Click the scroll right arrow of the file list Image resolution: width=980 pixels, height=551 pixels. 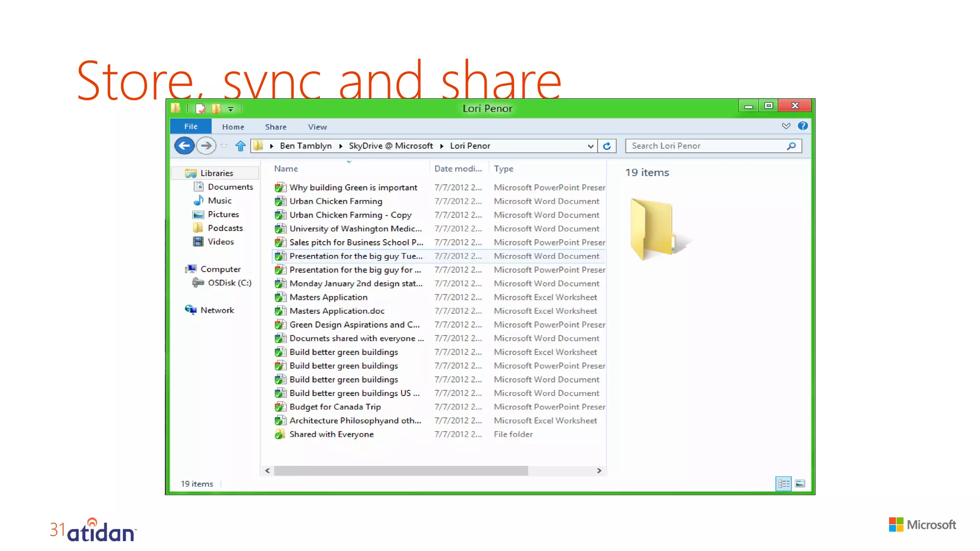599,471
